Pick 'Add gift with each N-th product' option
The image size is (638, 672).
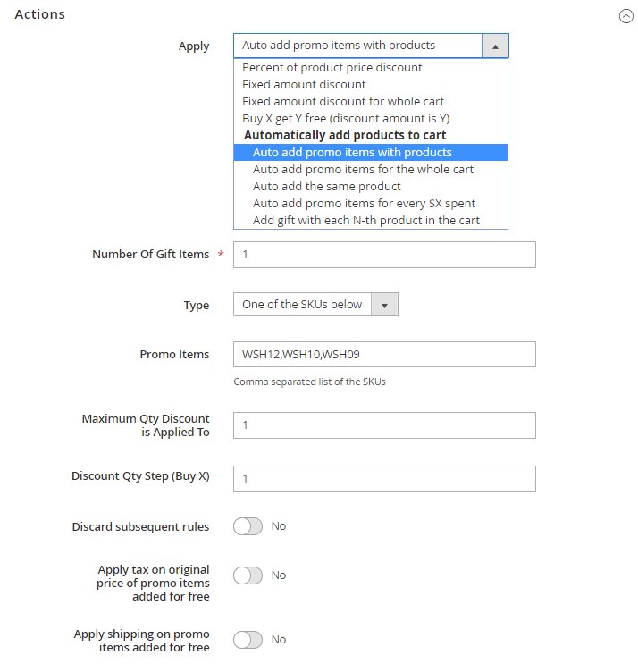pos(366,221)
